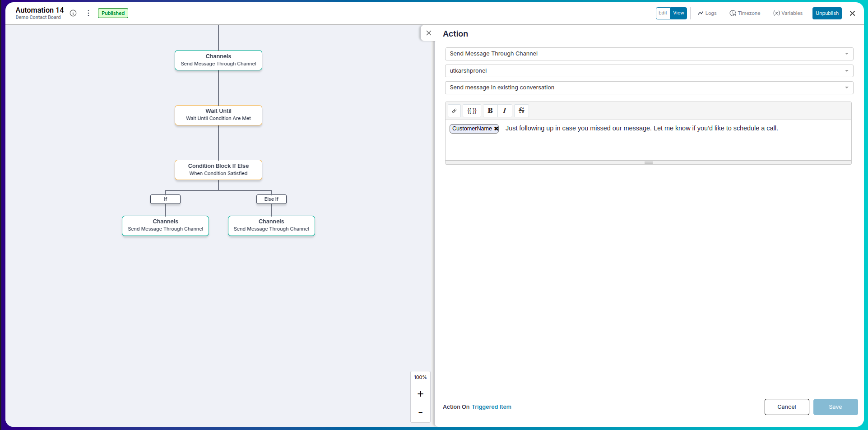Open Timezone settings
Screen dimensions: 868x430
pos(745,13)
